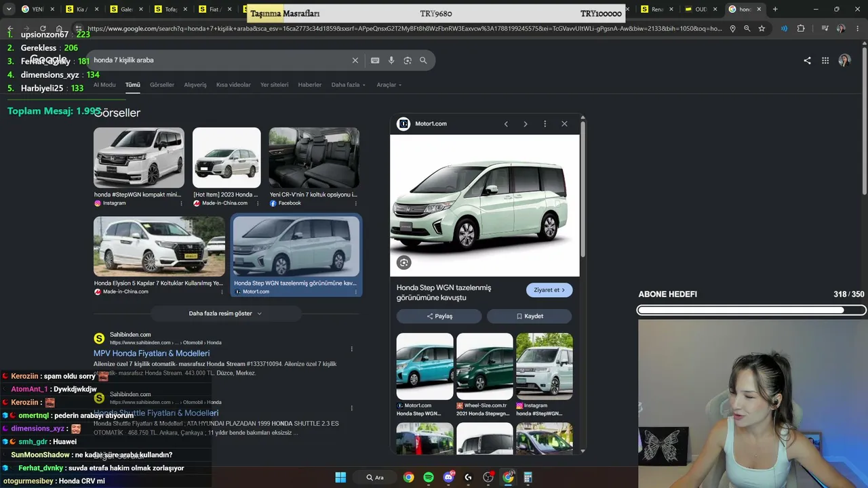This screenshot has height=488, width=868.
Task: Expand the Daha fazla search filter dropdown
Action: click(349, 85)
